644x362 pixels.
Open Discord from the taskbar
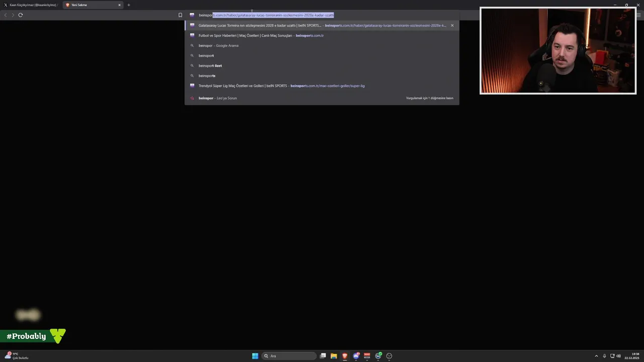pyautogui.click(x=356, y=356)
